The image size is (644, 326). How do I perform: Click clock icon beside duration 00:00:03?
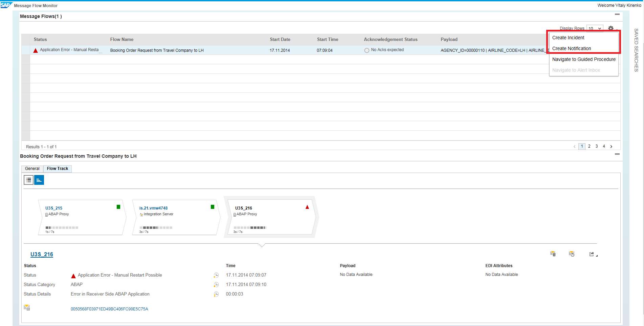(216, 294)
